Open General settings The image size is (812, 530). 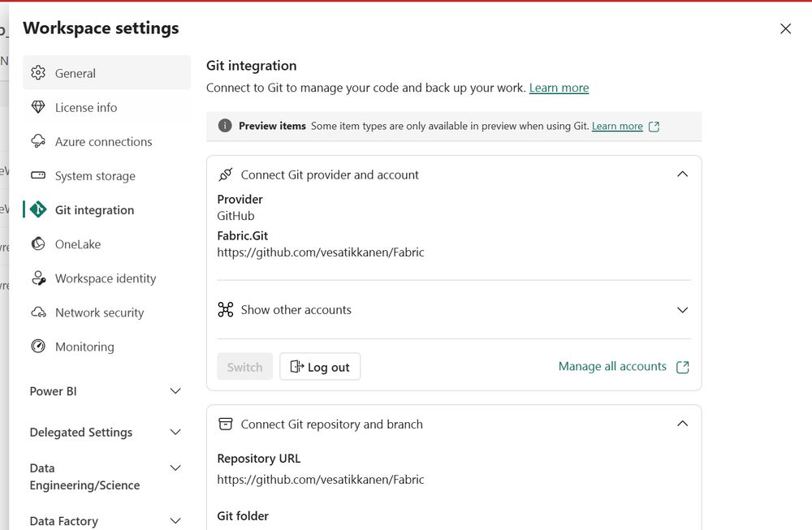point(106,73)
